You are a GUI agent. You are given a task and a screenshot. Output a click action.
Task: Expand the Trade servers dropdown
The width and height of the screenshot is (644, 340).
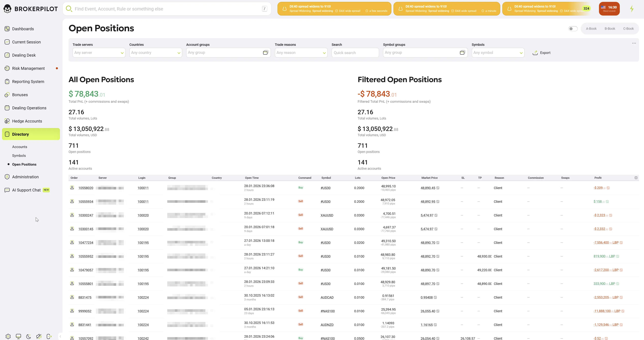99,53
